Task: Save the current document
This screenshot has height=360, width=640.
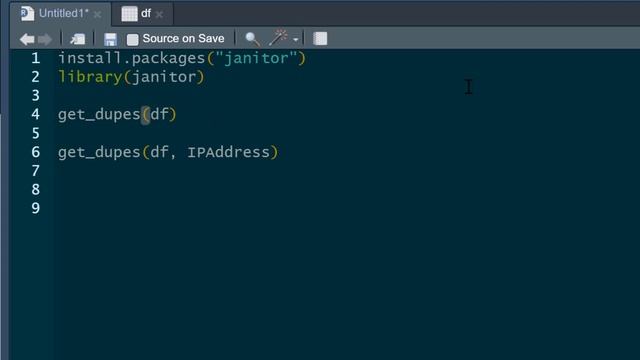Action: (x=110, y=39)
